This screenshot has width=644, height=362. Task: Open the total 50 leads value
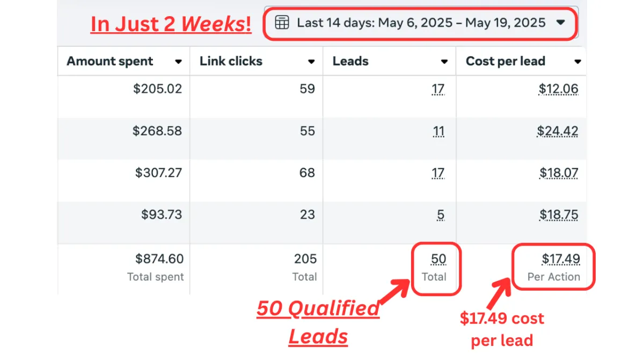click(x=438, y=260)
